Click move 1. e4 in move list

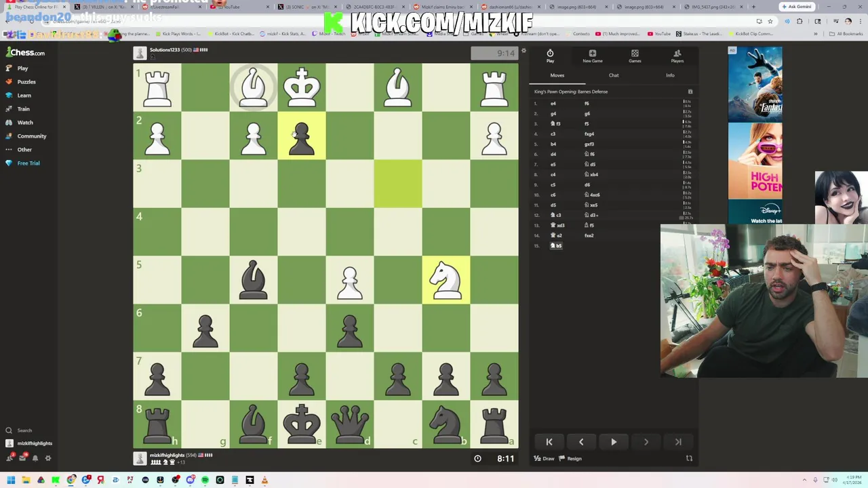point(553,104)
